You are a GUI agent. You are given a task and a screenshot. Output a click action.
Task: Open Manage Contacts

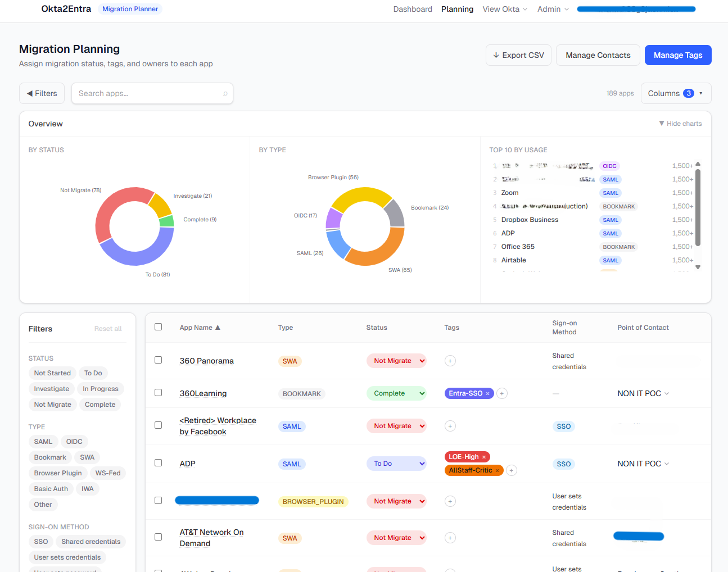598,55
